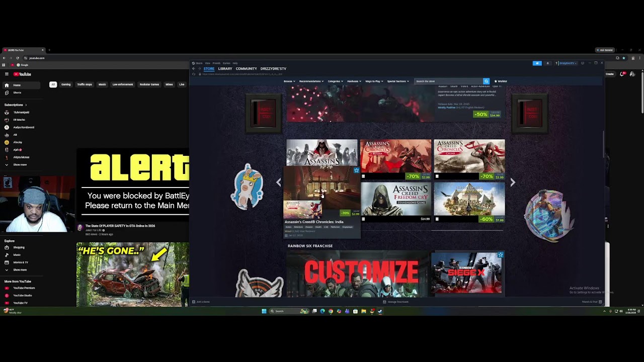Open the Rainbow Six Siege X capsule
The image size is (644, 362).
coord(466,273)
